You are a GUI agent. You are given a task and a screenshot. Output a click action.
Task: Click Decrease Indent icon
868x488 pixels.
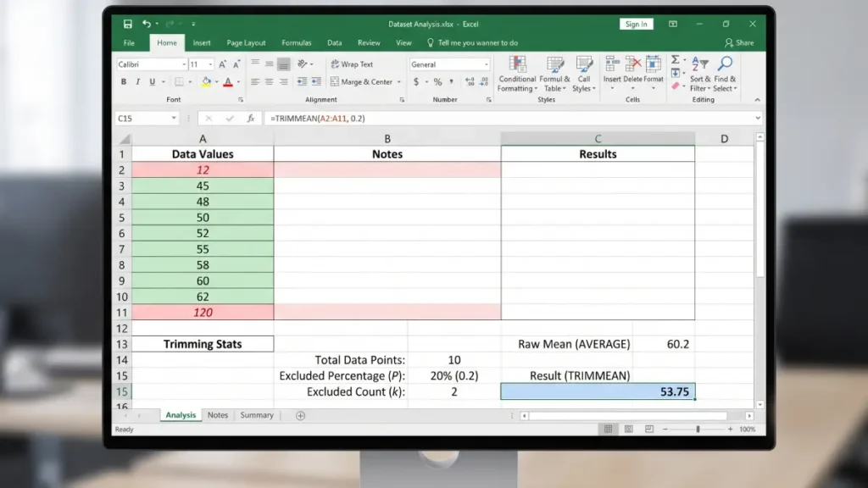point(302,82)
